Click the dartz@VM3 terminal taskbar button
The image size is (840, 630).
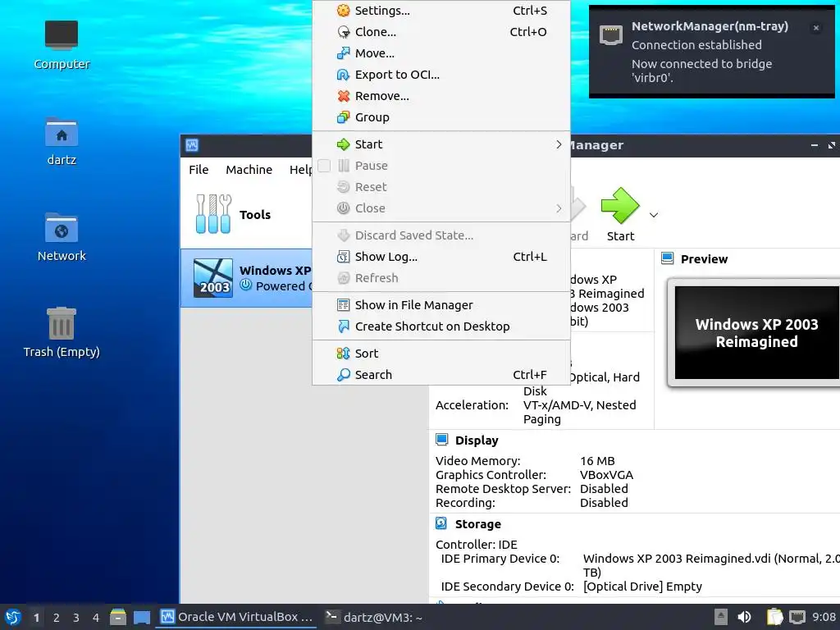374,617
